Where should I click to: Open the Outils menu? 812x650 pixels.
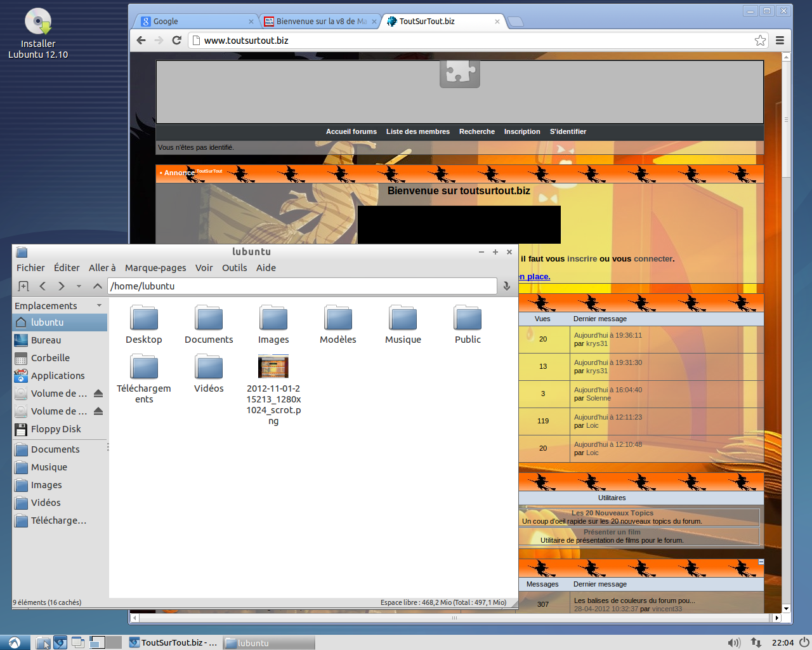click(234, 268)
